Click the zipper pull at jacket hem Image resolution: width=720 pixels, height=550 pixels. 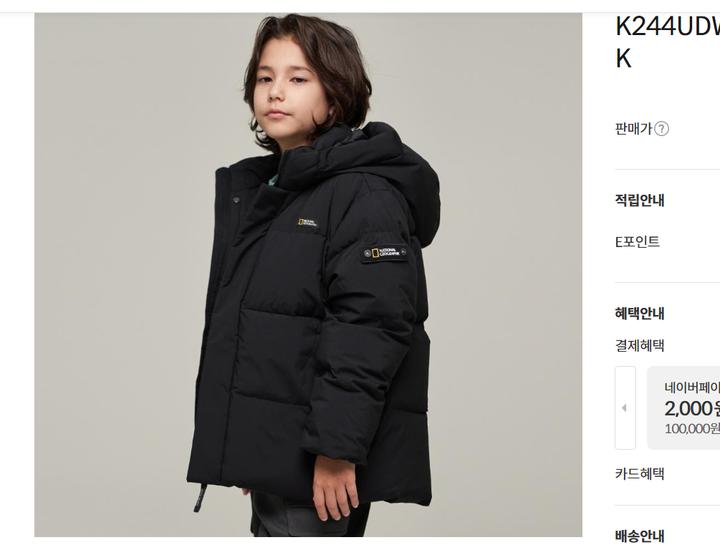pyautogui.click(x=200, y=499)
